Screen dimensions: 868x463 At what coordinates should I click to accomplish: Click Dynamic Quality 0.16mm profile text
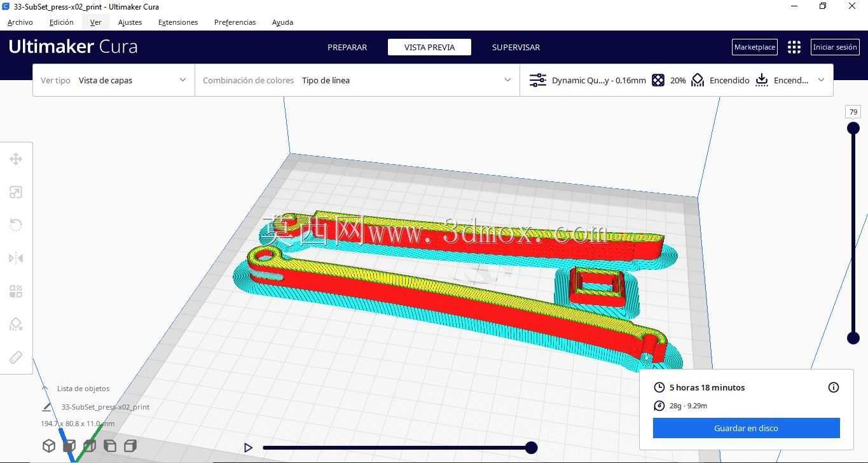pos(598,80)
